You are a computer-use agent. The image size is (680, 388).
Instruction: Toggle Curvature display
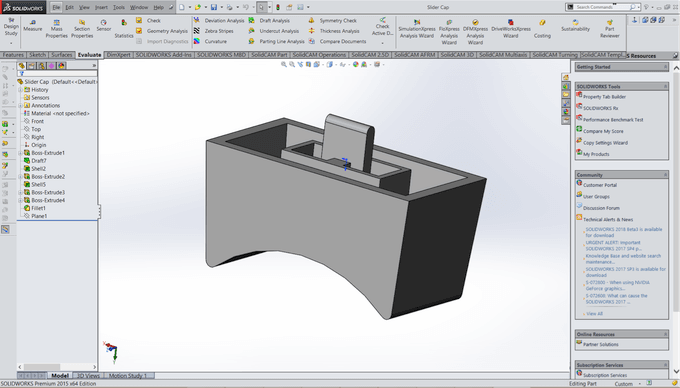(210, 41)
